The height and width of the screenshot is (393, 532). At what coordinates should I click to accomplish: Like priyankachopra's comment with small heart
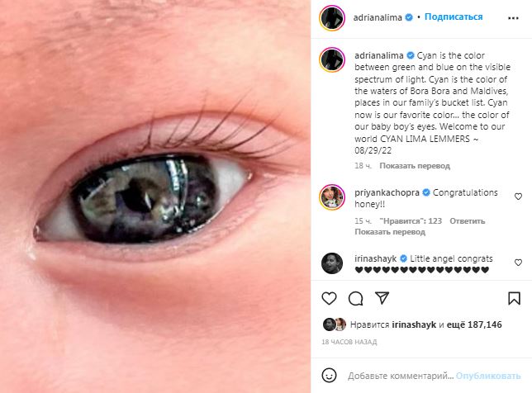coord(518,196)
